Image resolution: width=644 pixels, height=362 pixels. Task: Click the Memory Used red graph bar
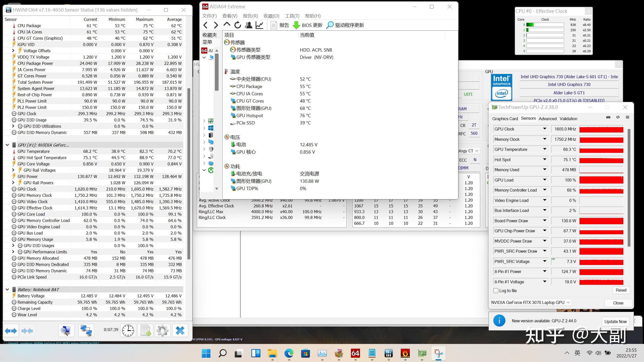601,169
